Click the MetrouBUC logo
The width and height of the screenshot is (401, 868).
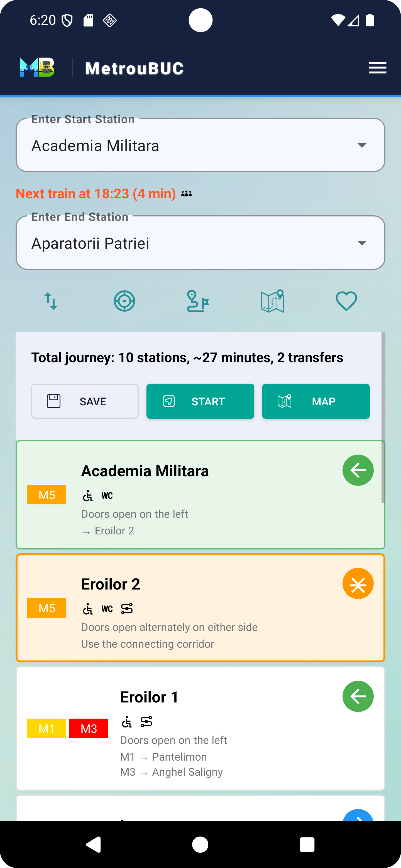pyautogui.click(x=37, y=68)
